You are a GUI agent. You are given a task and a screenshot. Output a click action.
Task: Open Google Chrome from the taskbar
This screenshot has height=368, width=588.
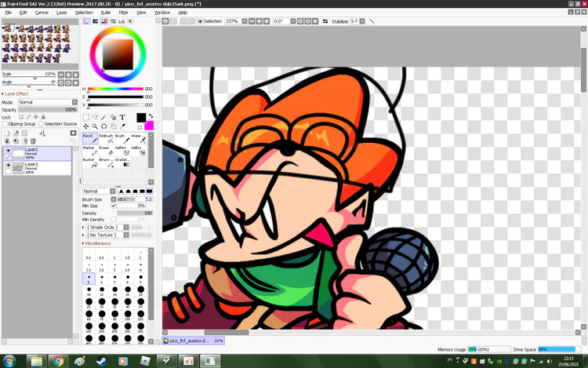(x=58, y=361)
